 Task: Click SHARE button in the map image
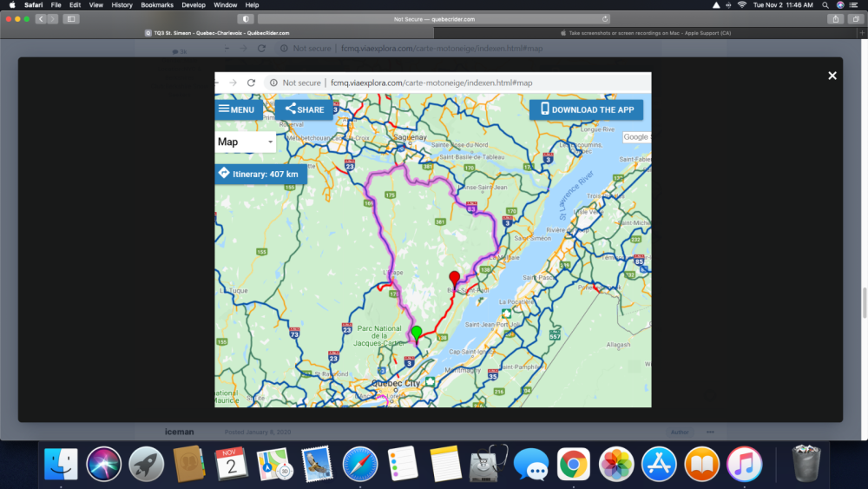[x=305, y=109]
